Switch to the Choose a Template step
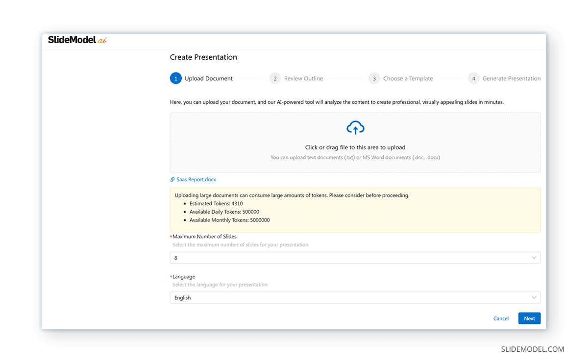Viewport: 588px width, 364px height. tap(408, 78)
